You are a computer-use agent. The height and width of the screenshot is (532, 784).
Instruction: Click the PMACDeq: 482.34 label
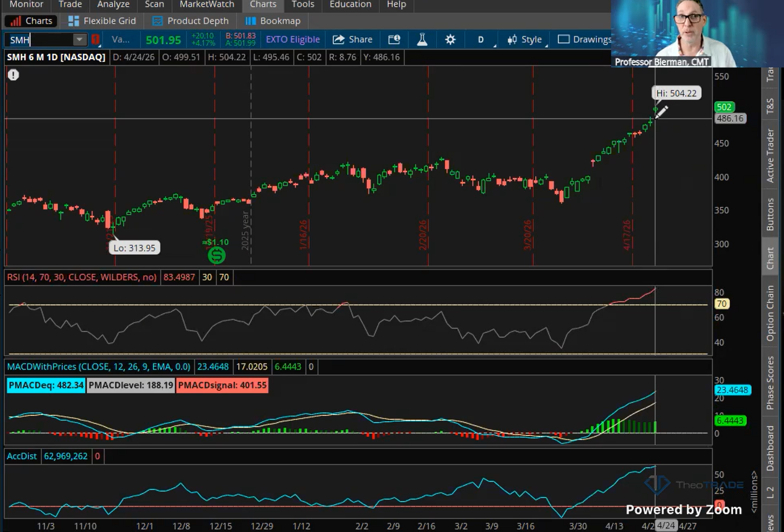tap(46, 385)
